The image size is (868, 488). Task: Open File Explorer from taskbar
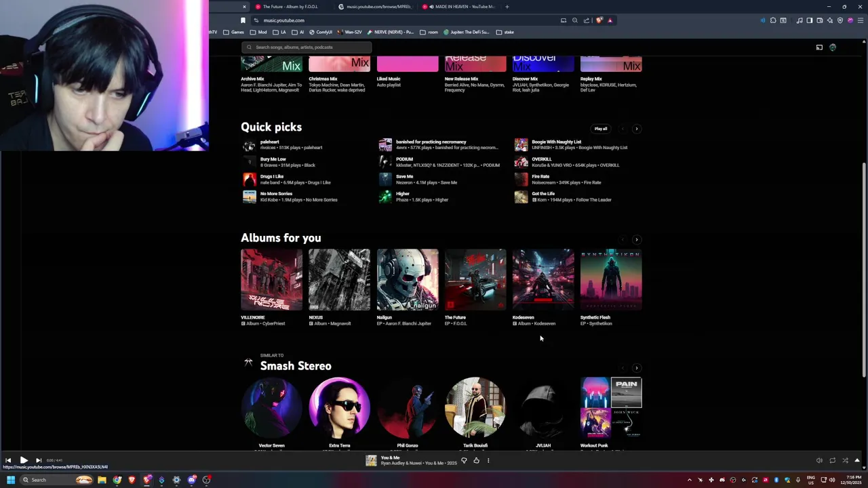coord(102,480)
